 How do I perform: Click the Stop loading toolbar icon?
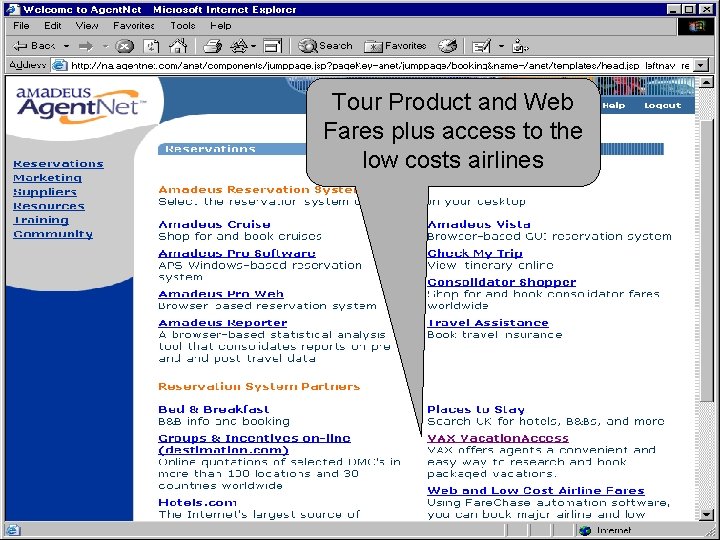coord(124,46)
